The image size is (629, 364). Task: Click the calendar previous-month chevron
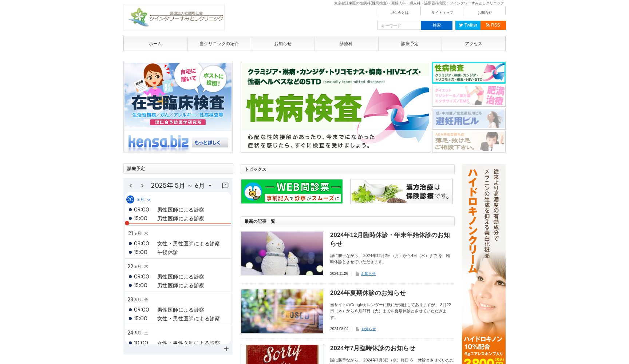(131, 185)
